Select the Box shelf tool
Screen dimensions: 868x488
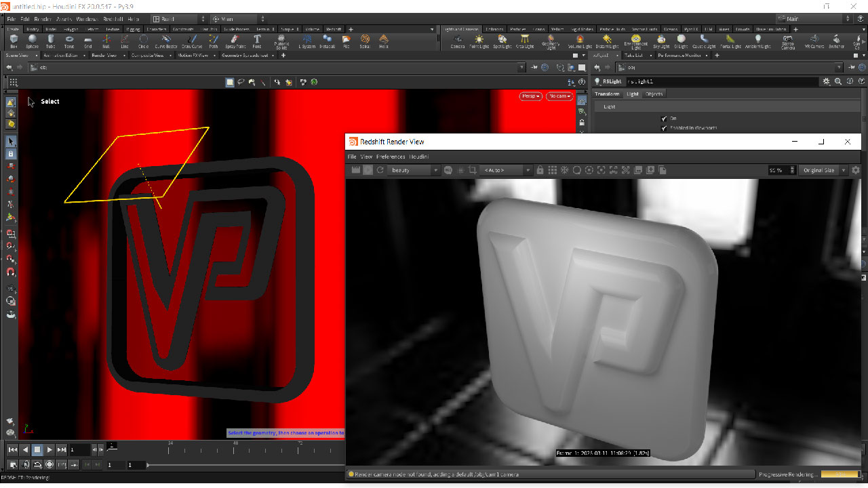point(14,42)
